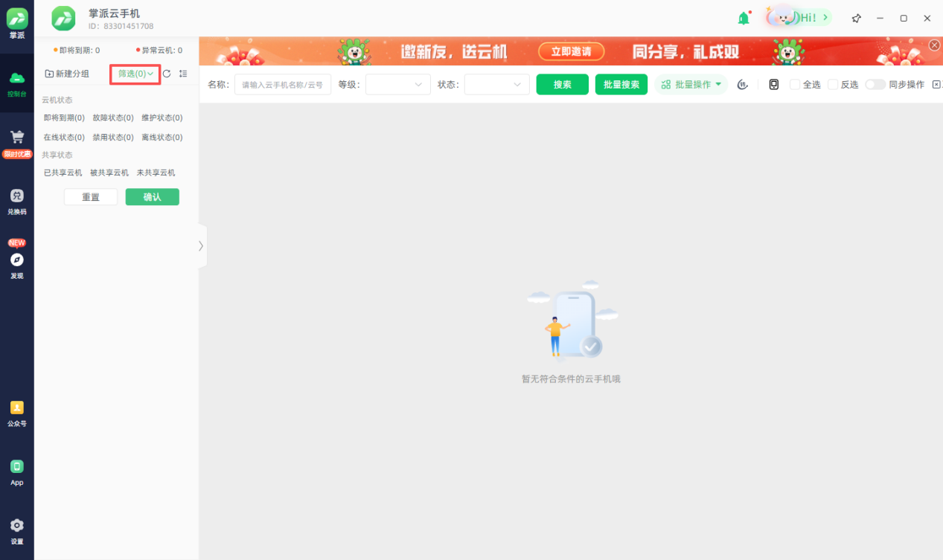943x560 pixels.
Task: Check the 全选 checkbox
Action: [x=795, y=85]
